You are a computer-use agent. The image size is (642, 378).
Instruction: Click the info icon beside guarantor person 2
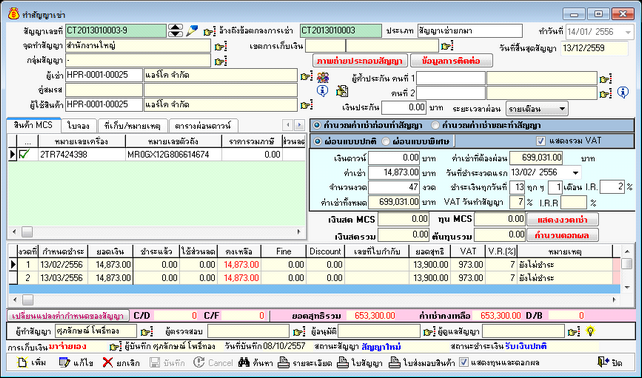623,92
